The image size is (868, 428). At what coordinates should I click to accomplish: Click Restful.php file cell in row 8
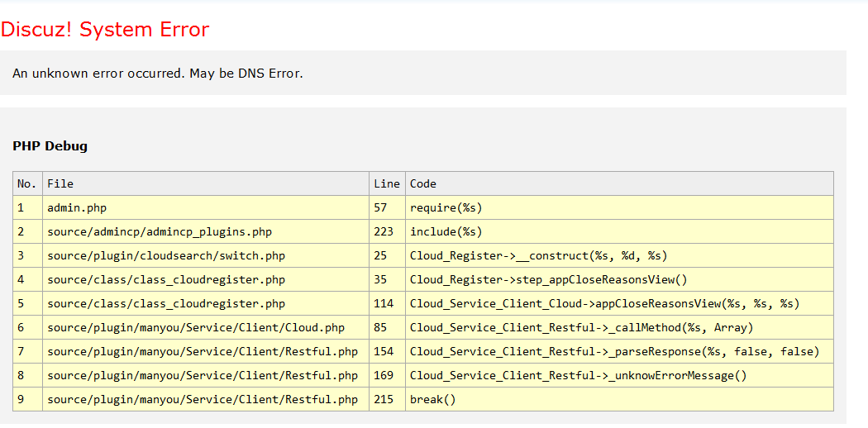tap(206, 375)
